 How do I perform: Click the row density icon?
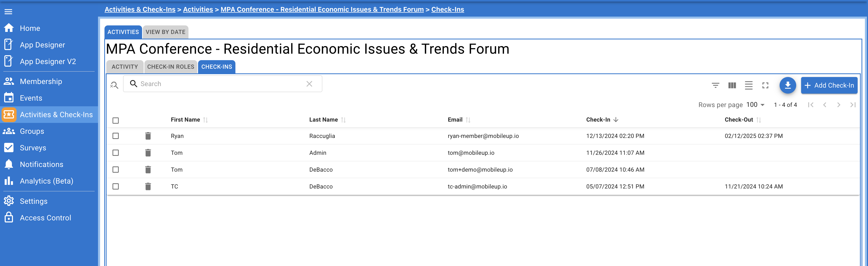click(748, 85)
